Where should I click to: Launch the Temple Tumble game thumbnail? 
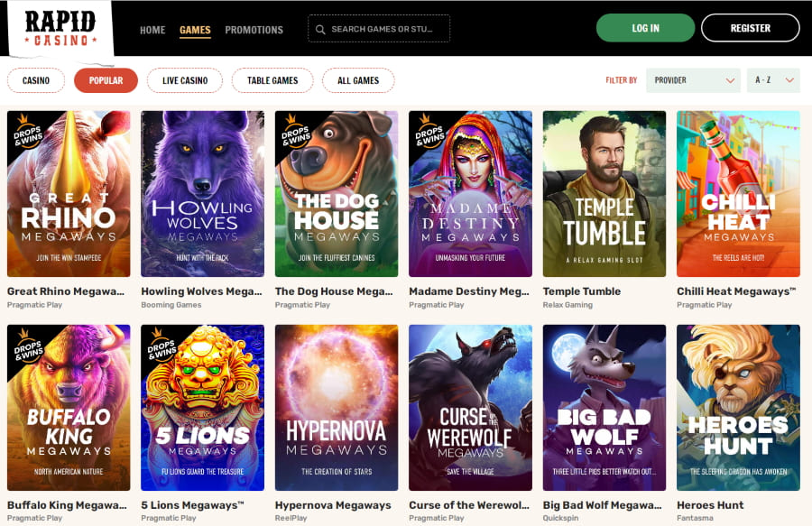604,194
